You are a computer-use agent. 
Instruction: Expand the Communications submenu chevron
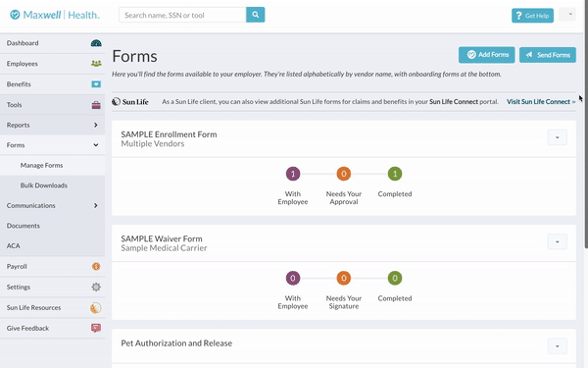pos(96,205)
